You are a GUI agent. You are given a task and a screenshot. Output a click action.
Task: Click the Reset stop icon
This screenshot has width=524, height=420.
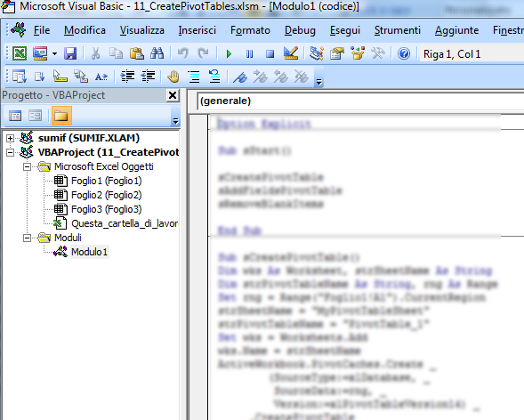point(270,53)
